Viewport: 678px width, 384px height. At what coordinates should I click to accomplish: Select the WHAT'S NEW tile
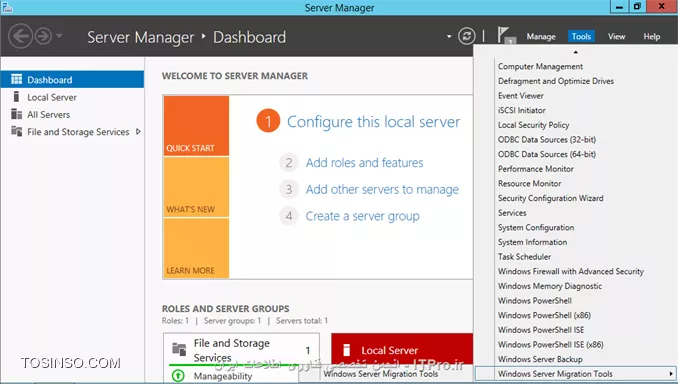196,187
